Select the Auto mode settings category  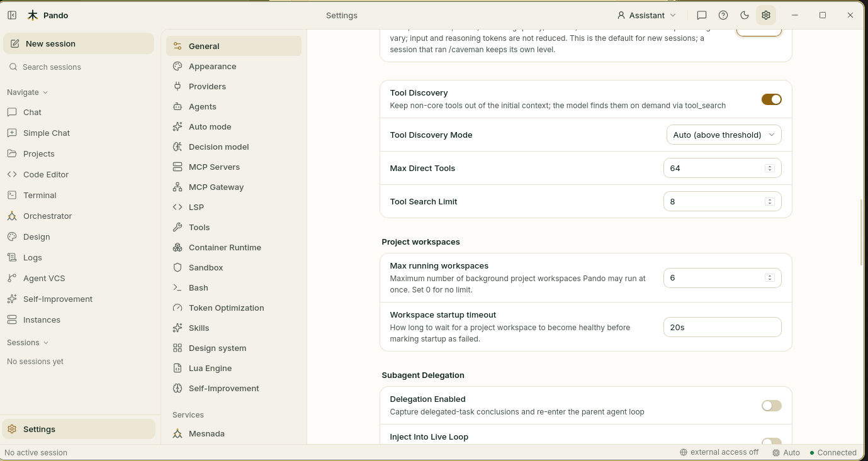(x=234, y=126)
